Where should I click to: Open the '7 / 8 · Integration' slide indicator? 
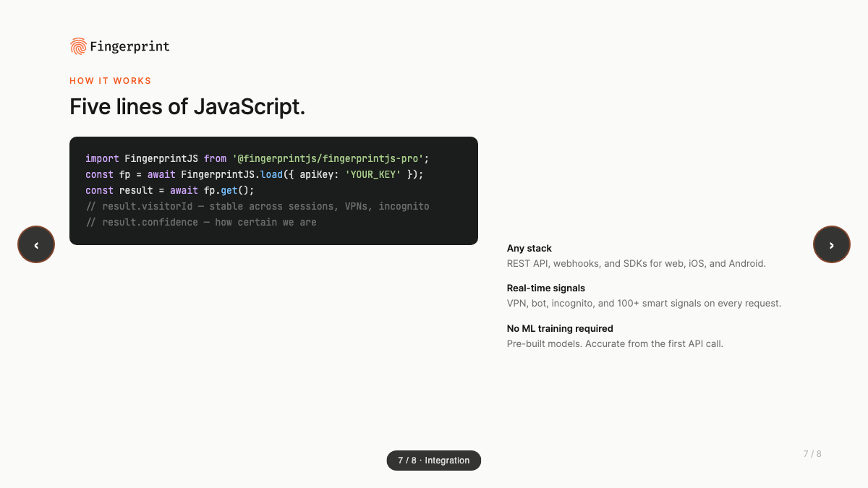[434, 461]
